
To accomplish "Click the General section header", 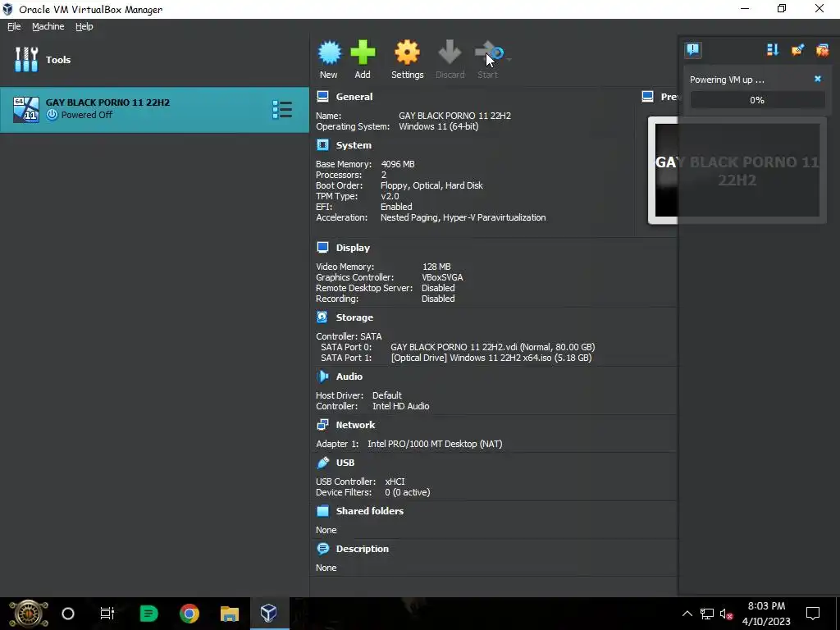I will click(x=354, y=97).
